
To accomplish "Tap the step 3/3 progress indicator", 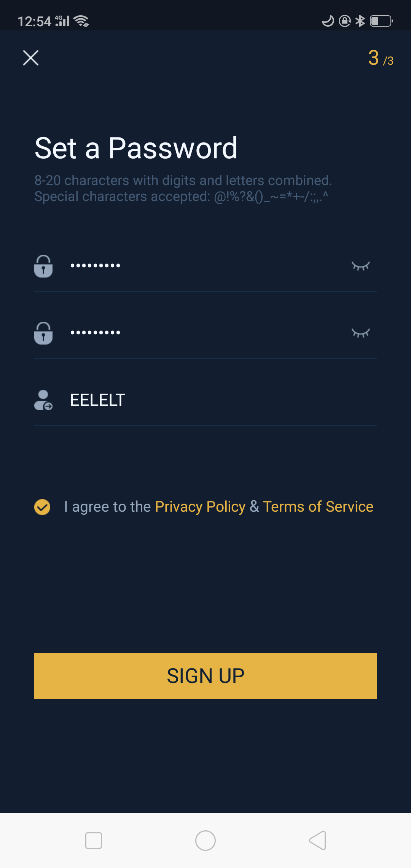I will tap(381, 58).
